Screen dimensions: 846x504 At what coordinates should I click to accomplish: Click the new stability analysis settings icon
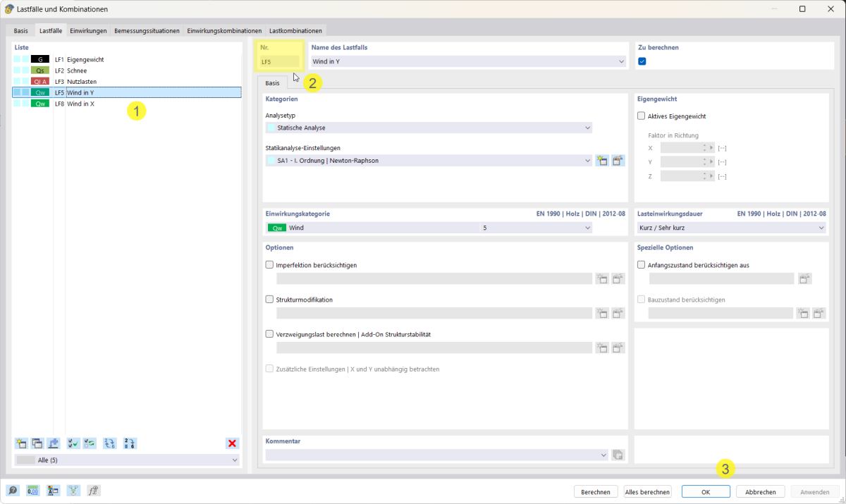click(x=602, y=348)
